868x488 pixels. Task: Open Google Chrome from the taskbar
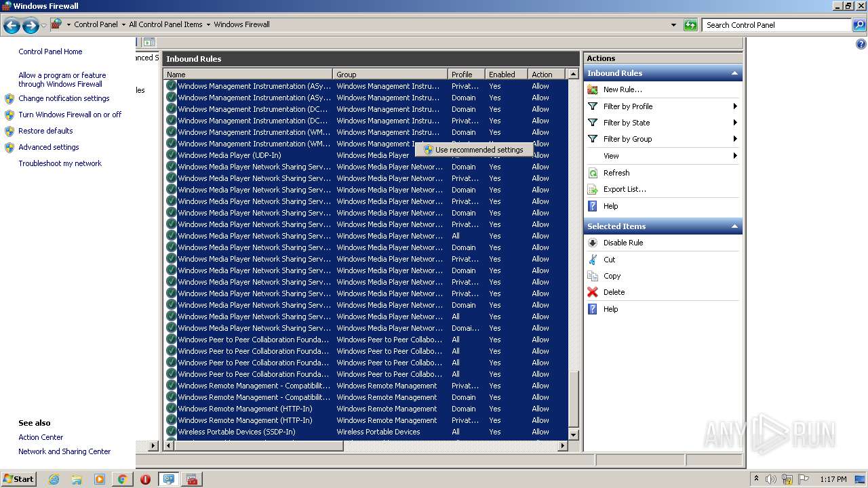[122, 479]
